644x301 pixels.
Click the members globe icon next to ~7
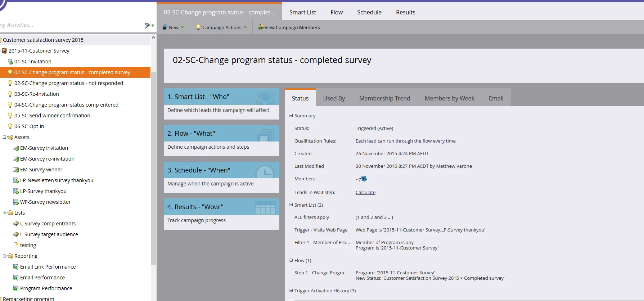click(x=364, y=179)
